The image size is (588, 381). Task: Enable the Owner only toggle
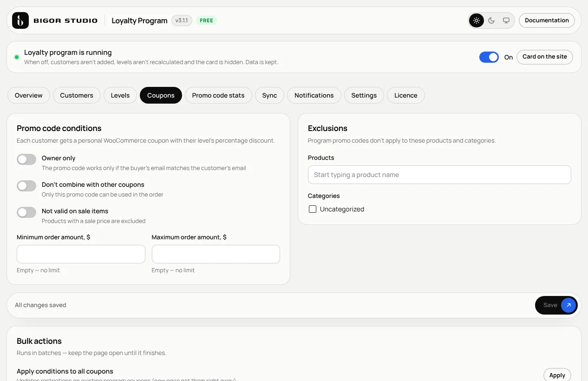26,159
